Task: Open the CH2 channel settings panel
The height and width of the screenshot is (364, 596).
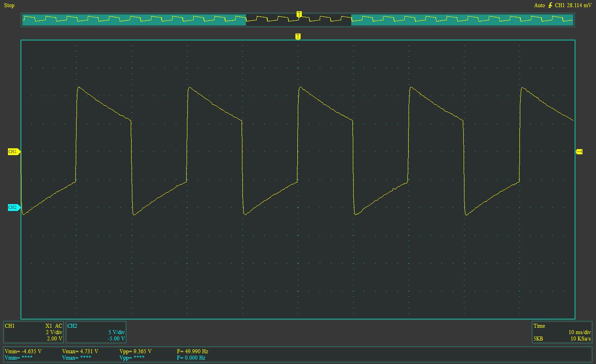Action: click(96, 332)
